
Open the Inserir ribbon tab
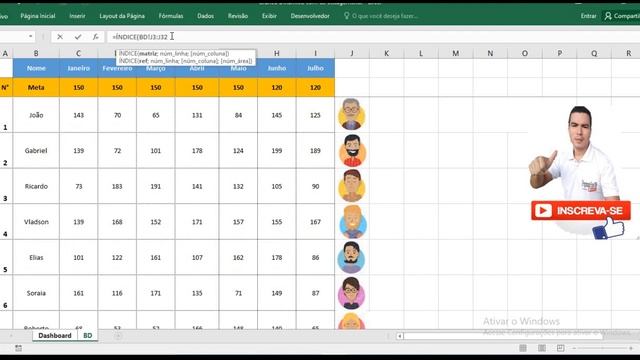(x=77, y=16)
